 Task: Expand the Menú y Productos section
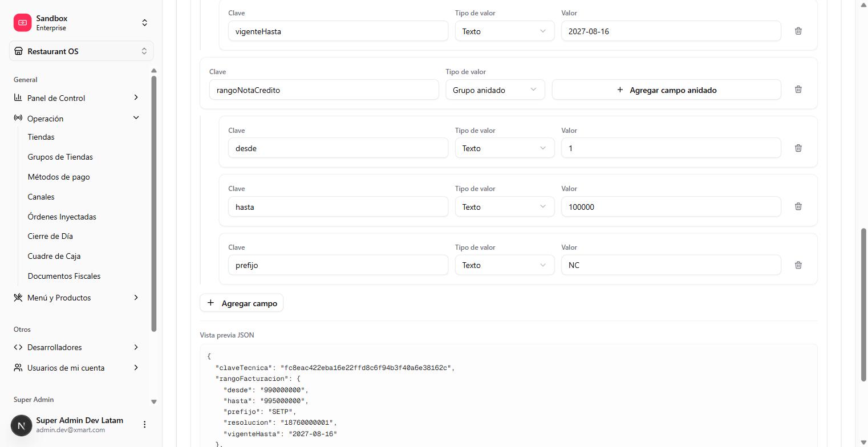pos(136,298)
